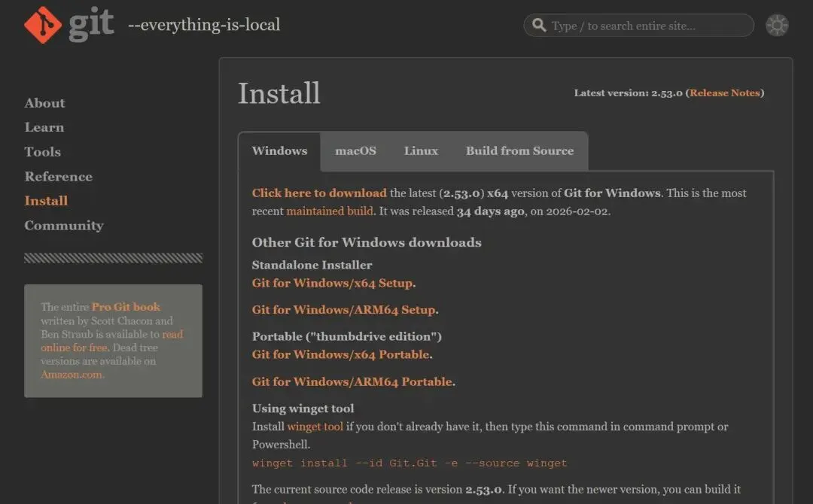Download Git for Windows/x64 Setup
The image size is (813, 504).
point(334,284)
